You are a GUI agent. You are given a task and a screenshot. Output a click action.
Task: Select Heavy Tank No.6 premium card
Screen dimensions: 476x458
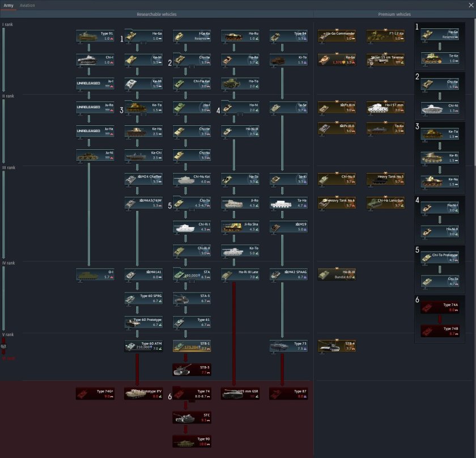pyautogui.click(x=337, y=203)
